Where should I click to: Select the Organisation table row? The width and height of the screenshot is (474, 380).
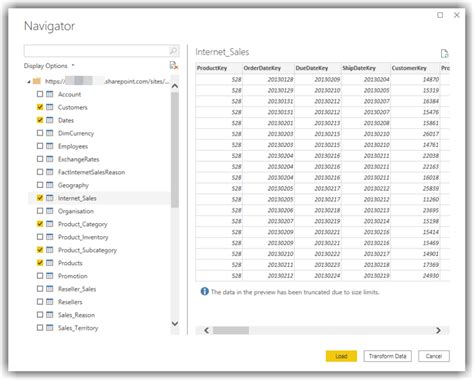[x=99, y=211]
